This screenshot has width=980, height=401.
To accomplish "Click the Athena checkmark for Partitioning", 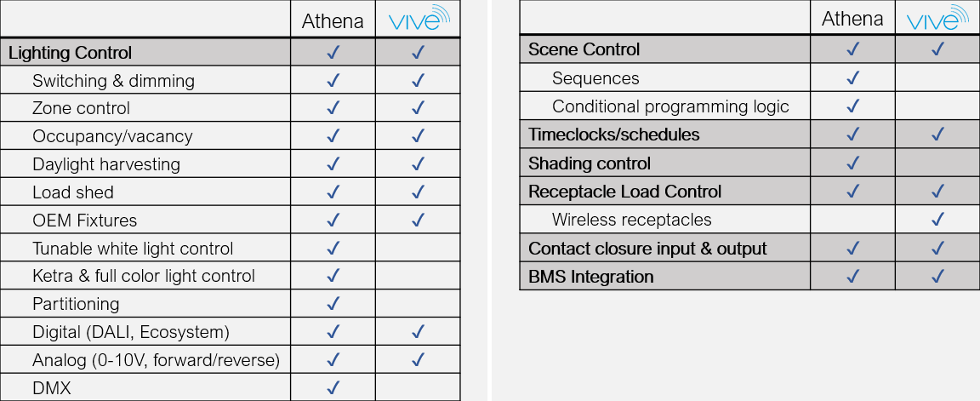I will click(333, 304).
